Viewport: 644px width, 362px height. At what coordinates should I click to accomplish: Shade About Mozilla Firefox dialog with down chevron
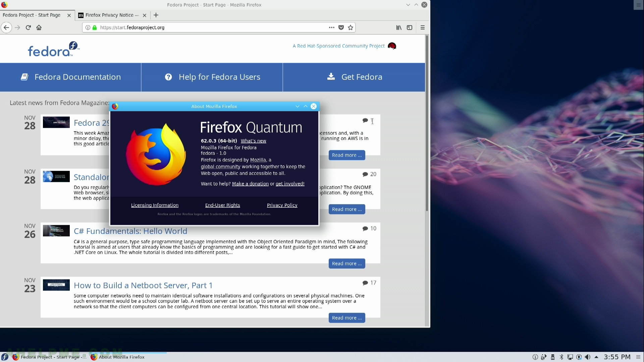click(x=297, y=106)
